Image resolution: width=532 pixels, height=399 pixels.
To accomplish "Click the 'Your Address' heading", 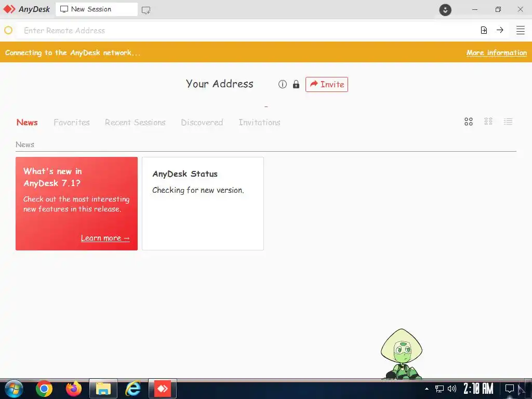I will click(220, 84).
